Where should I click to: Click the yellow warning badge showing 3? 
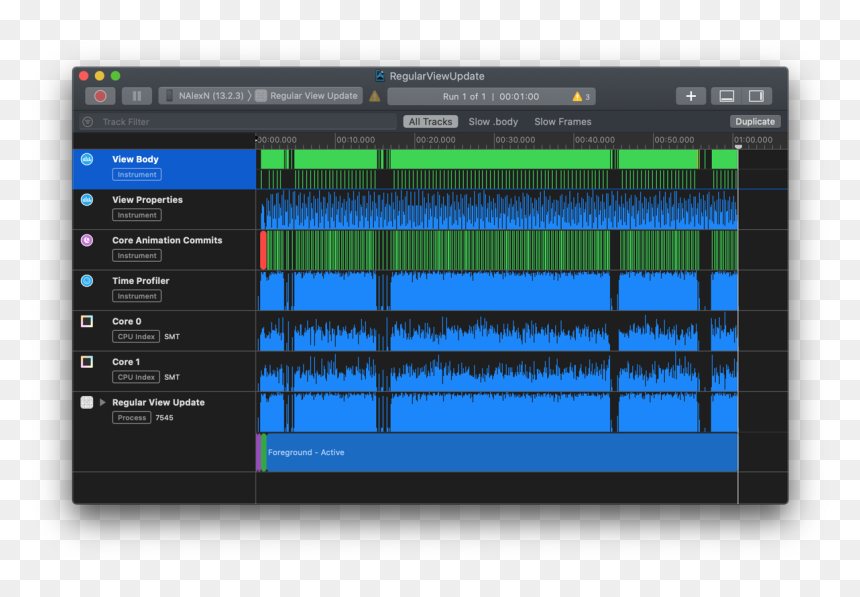click(581, 97)
